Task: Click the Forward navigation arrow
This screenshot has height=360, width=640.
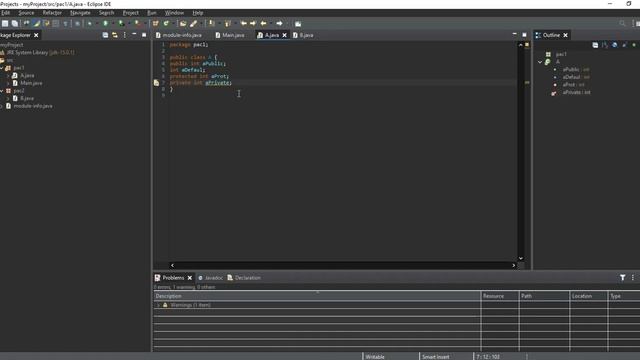Action: tap(279, 24)
